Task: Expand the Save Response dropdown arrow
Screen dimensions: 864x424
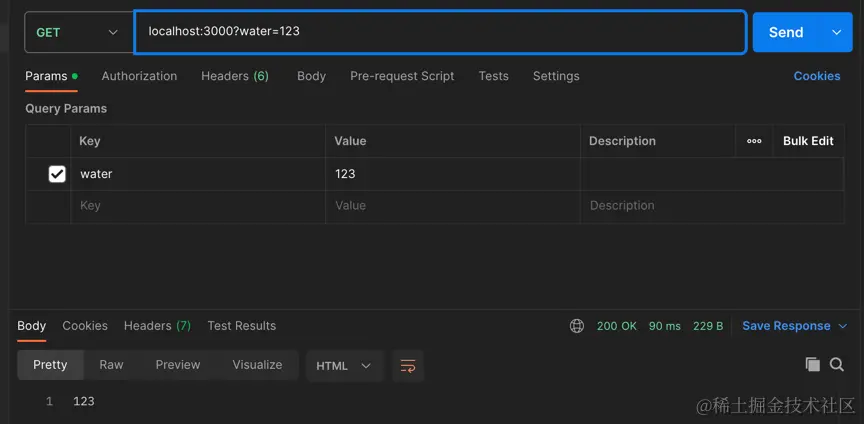Action: point(843,326)
